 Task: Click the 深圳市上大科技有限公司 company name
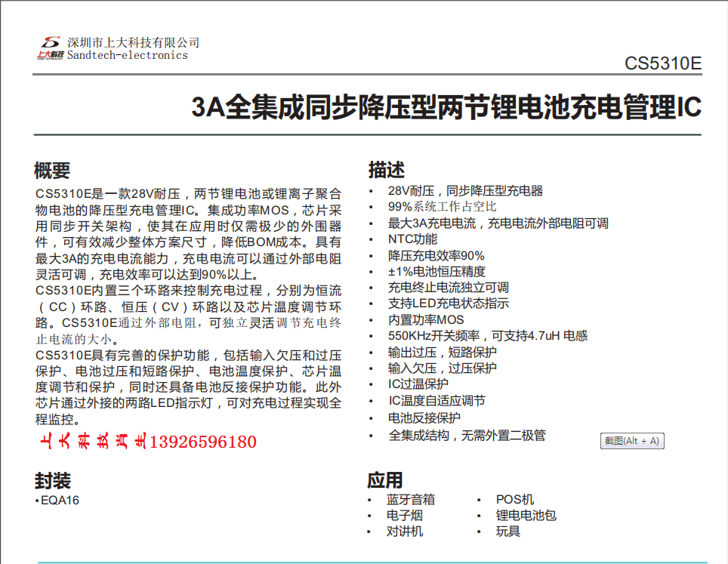coord(133,42)
